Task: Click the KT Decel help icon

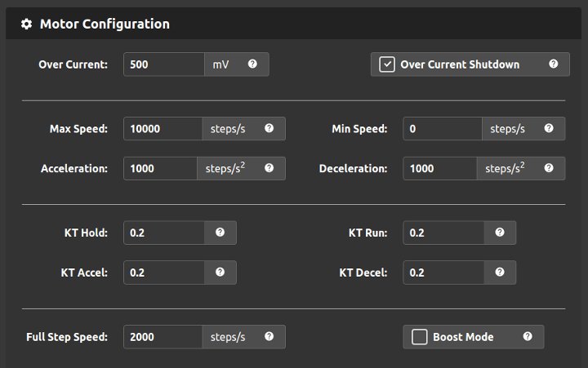Action: pos(500,272)
